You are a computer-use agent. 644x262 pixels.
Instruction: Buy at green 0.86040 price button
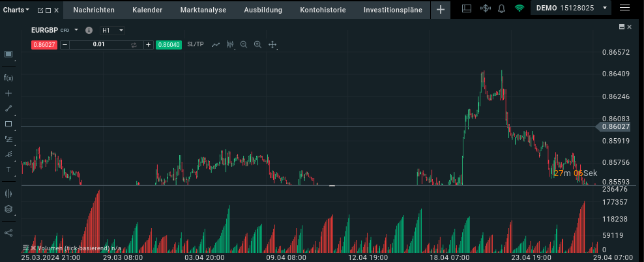coord(169,45)
